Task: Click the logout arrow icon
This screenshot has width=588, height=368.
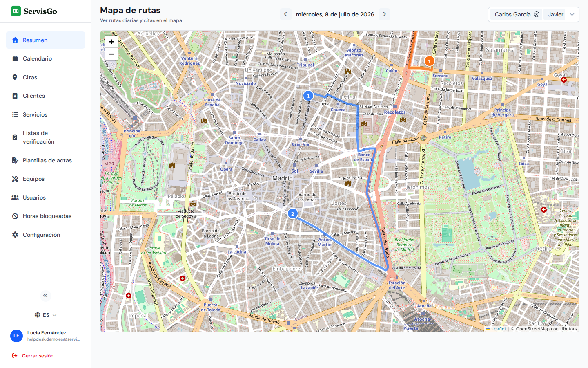Action: (15, 356)
